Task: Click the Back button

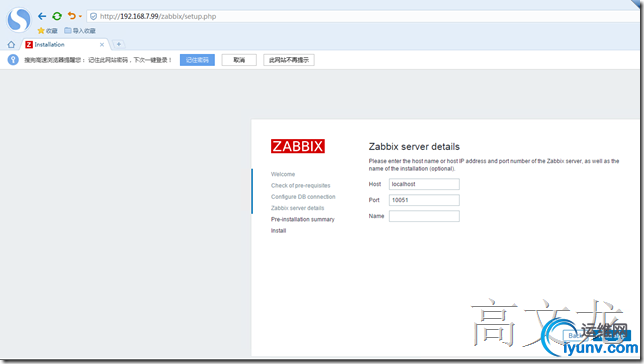Action: [x=575, y=336]
